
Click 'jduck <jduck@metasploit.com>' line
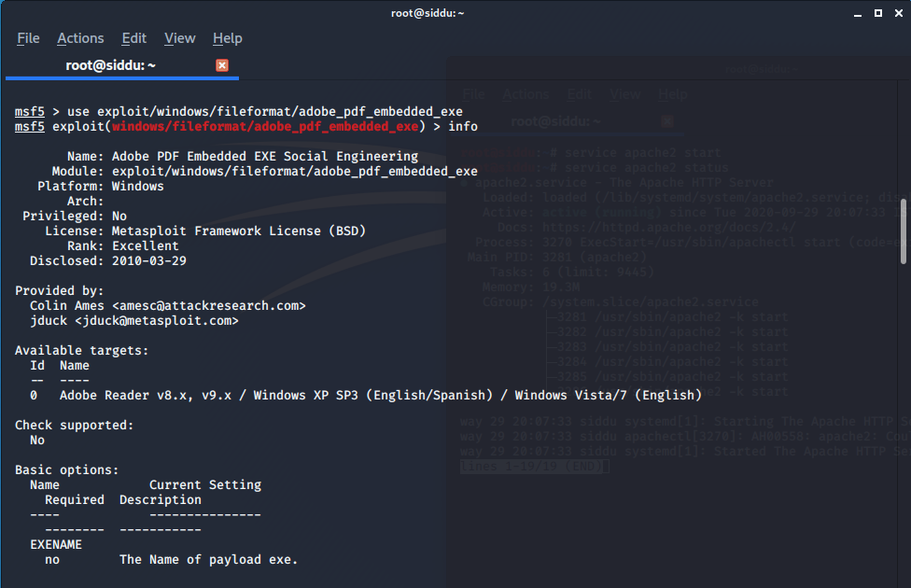pos(134,321)
